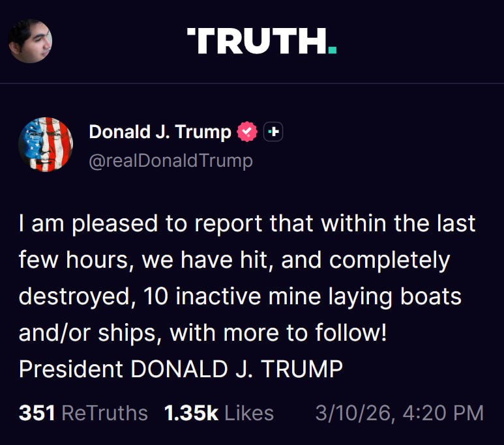The height and width of the screenshot is (445, 504).
Task: Click the @realDonaldTrump handle
Action: coord(170,160)
